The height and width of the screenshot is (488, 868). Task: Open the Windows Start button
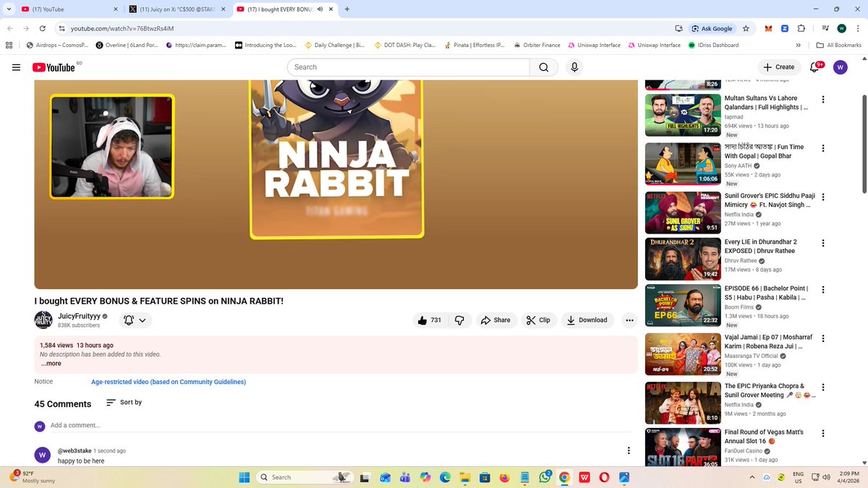click(244, 477)
